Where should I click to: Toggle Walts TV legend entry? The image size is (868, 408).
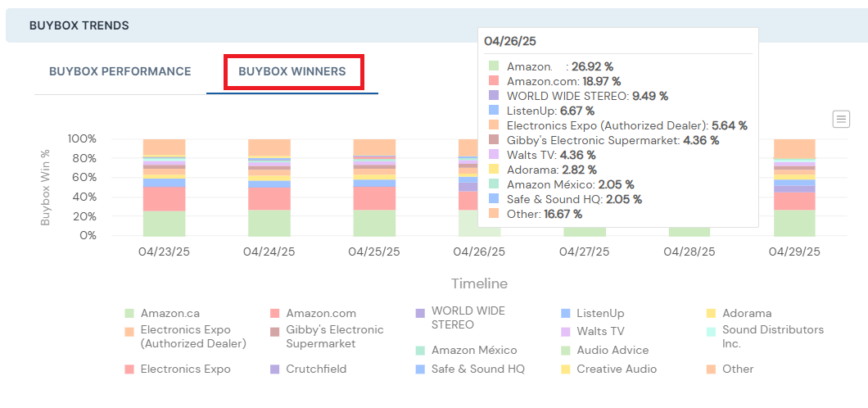click(593, 332)
